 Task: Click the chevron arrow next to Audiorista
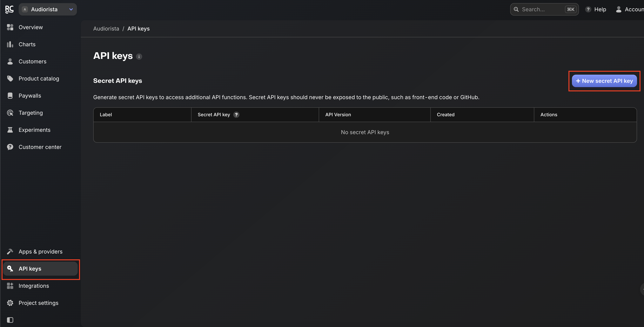click(x=71, y=9)
